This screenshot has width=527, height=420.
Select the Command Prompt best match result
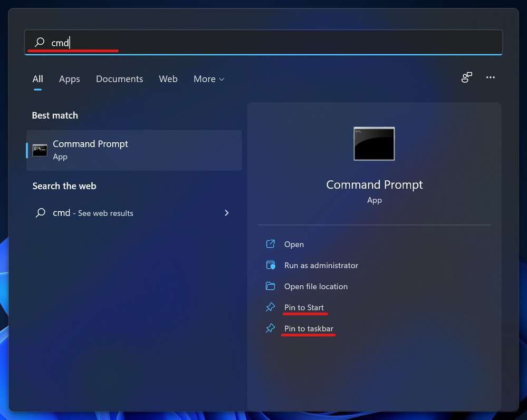134,150
